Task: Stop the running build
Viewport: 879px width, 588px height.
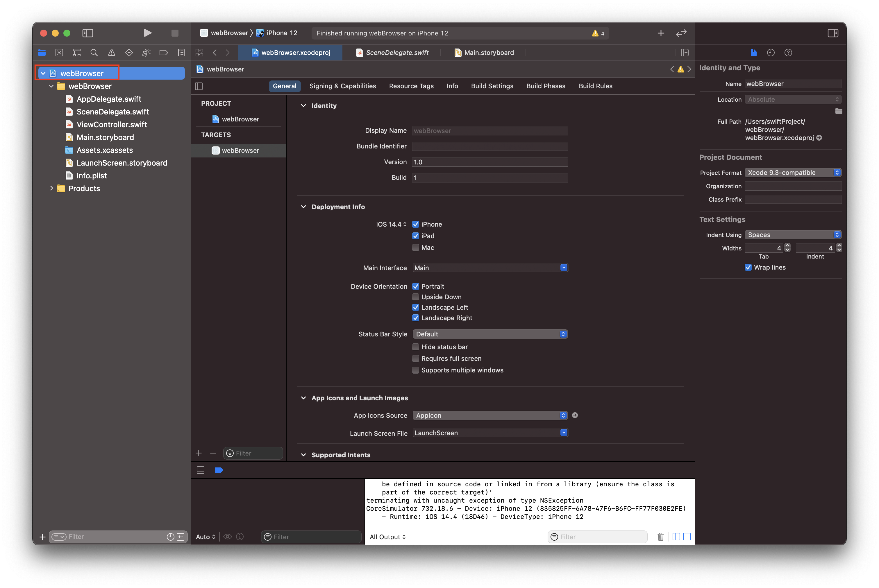Action: click(x=175, y=33)
